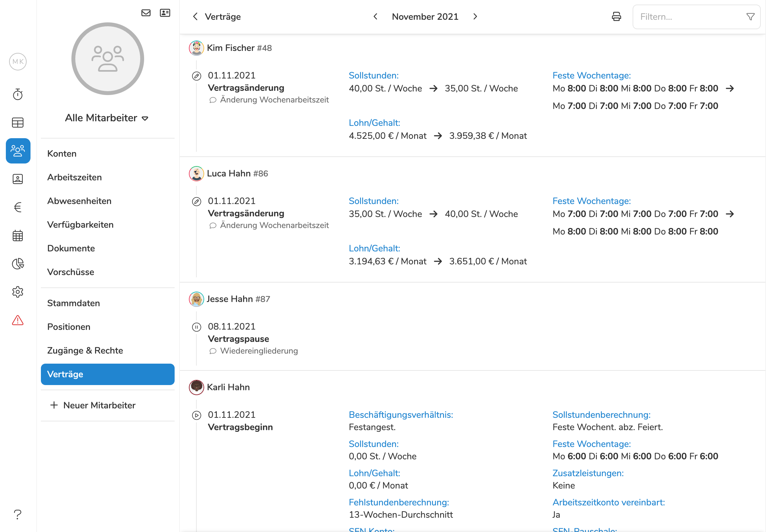This screenshot has height=532, width=766.
Task: Go back via the Verträge chevron
Action: pos(195,17)
